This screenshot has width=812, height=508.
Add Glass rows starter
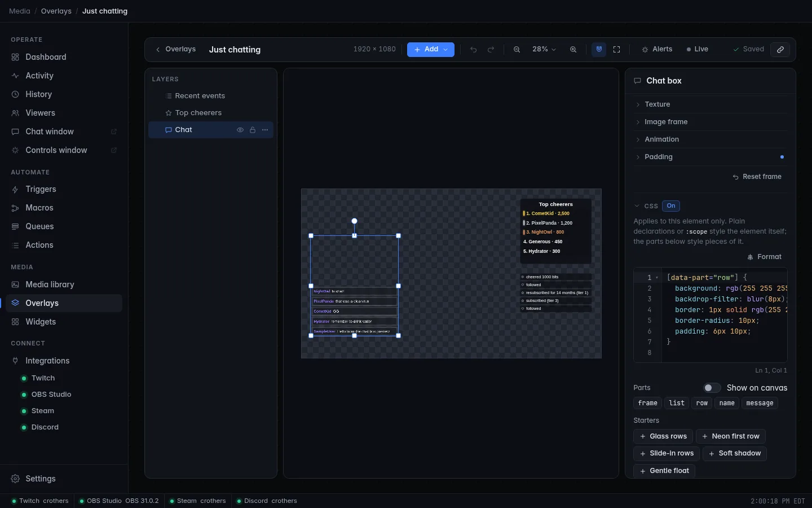pos(663,436)
